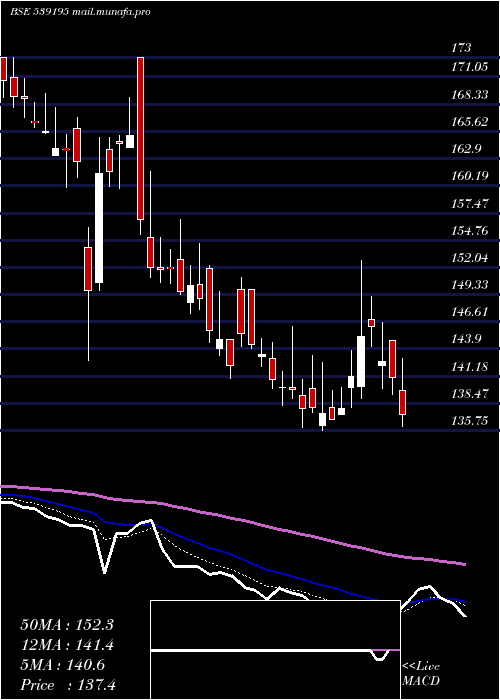Click the 165.62 price axis label
500x700 pixels.
tap(469, 122)
